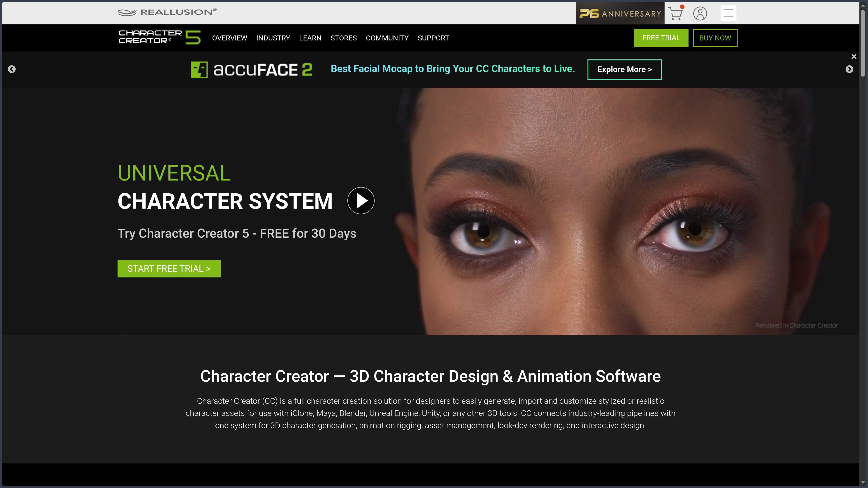The image size is (868, 488).
Task: Click the Character Creator 5 logo
Action: tap(160, 37)
